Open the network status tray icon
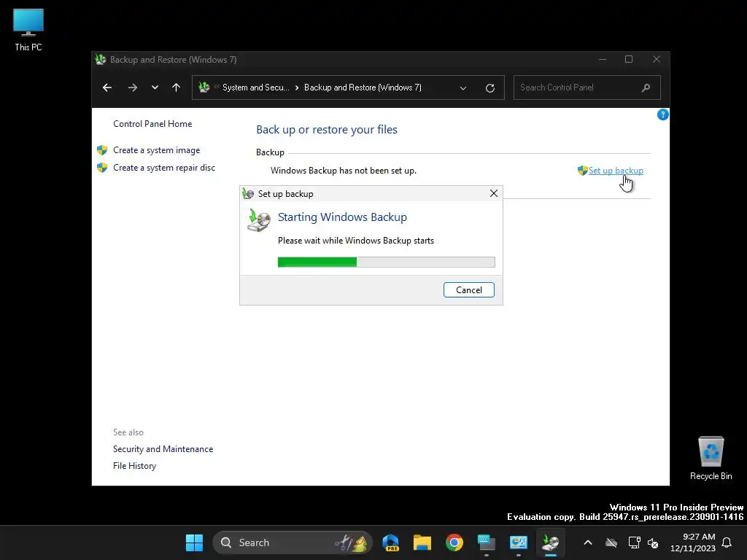Image resolution: width=747 pixels, height=560 pixels. pyautogui.click(x=634, y=542)
